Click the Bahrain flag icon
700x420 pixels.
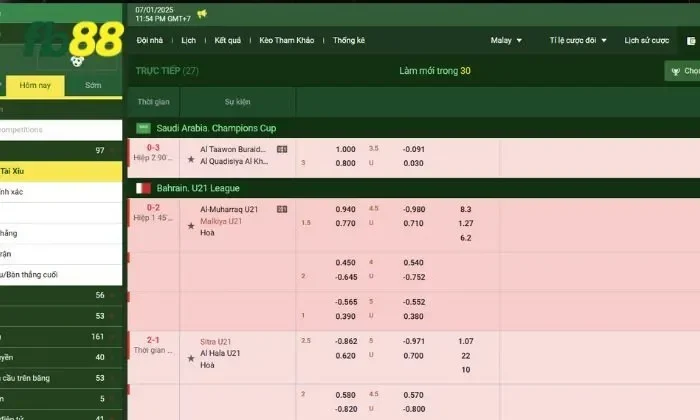point(143,188)
